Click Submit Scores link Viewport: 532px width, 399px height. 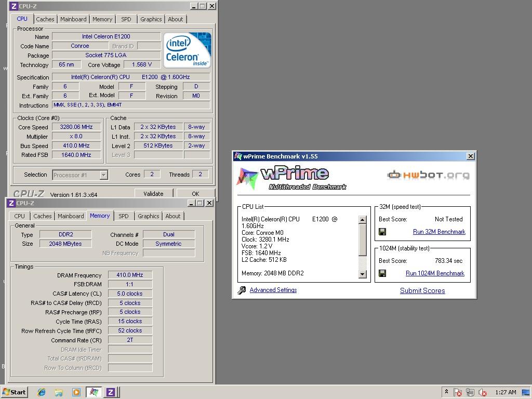coord(422,291)
